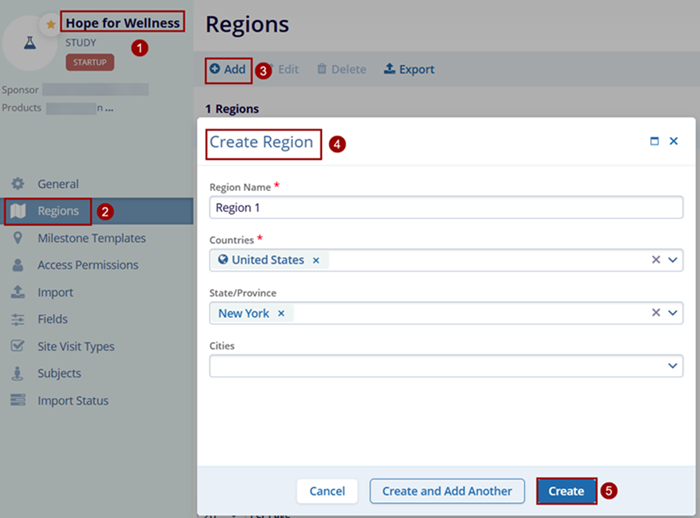
Task: Select Site Visit Types menu item
Action: 76,346
